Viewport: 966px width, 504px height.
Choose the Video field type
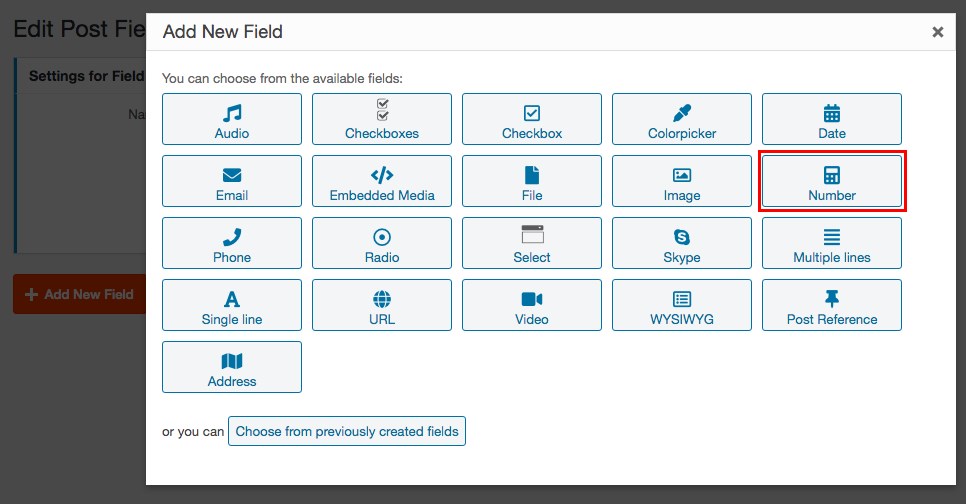[532, 305]
